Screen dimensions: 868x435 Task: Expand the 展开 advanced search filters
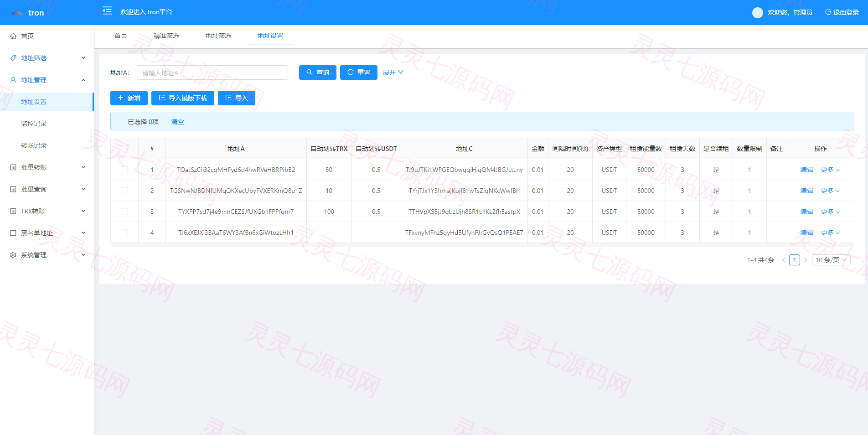pos(393,72)
